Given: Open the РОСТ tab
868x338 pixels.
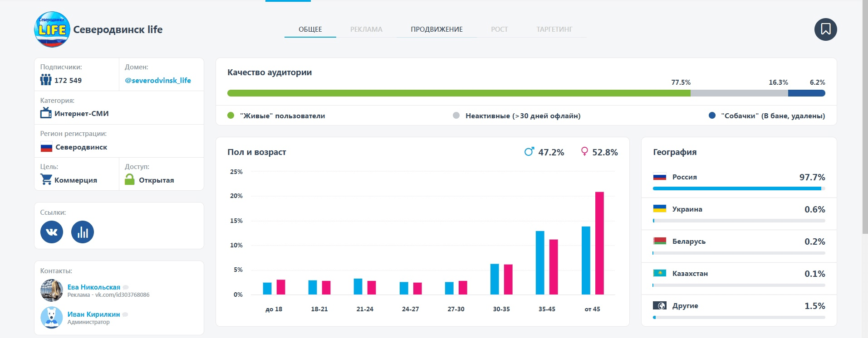Looking at the screenshot, I should 499,29.
